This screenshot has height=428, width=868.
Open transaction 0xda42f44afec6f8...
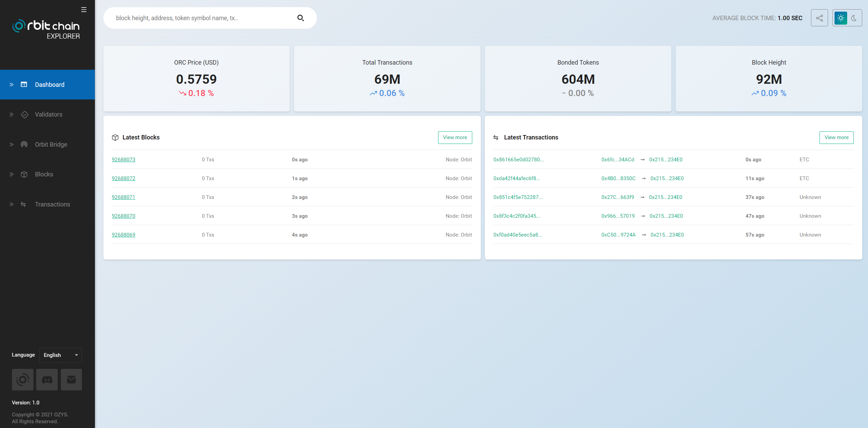pyautogui.click(x=517, y=178)
